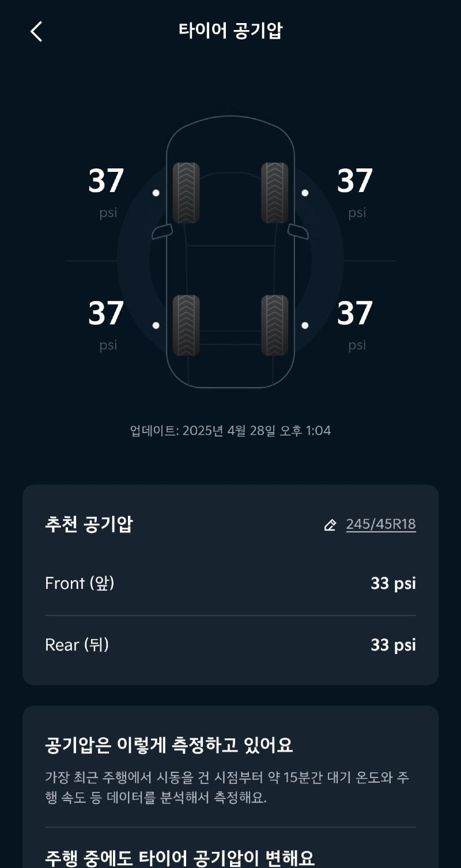Tap the Front (앞) recommended pressure row
461x868 pixels.
(x=231, y=584)
